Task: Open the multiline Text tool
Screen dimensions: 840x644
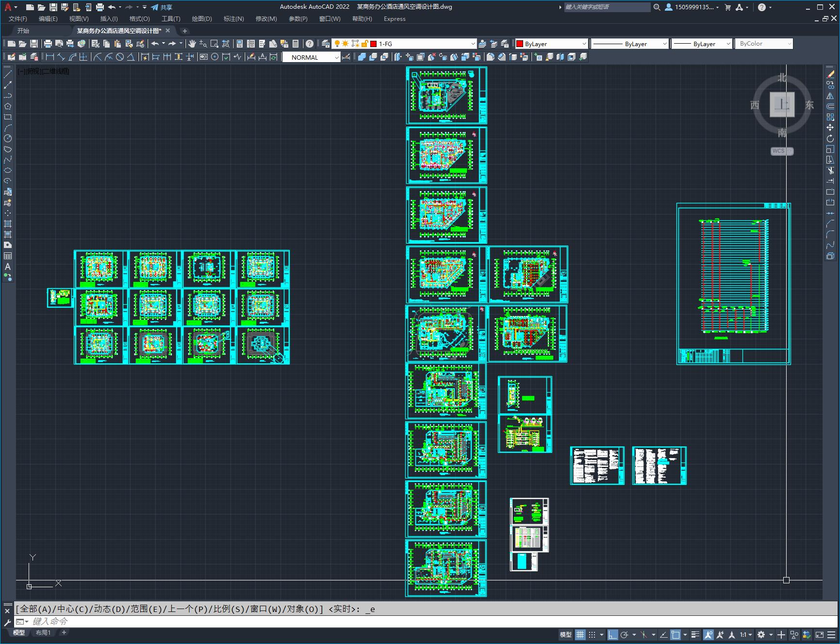Action: click(x=8, y=267)
